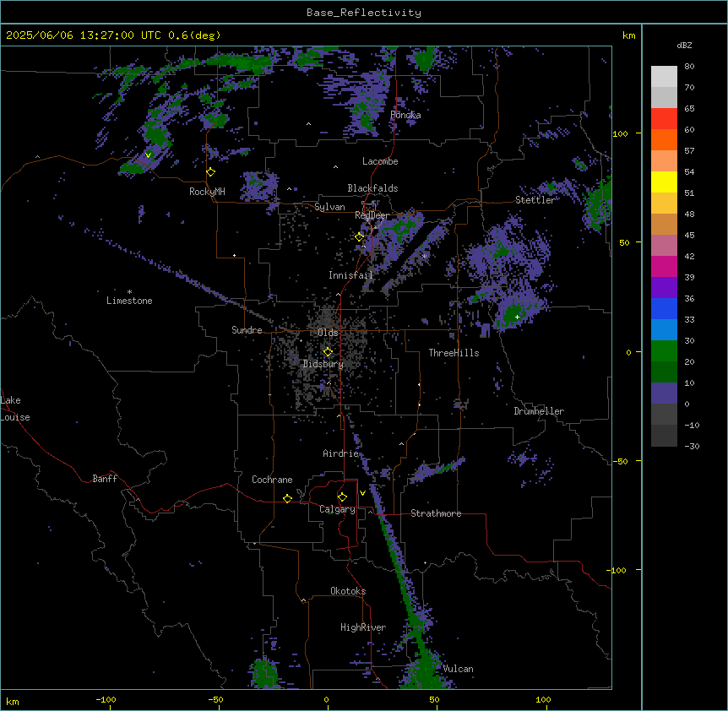Click the legend value 65
Image resolution: width=728 pixels, height=711 pixels.
(689, 109)
